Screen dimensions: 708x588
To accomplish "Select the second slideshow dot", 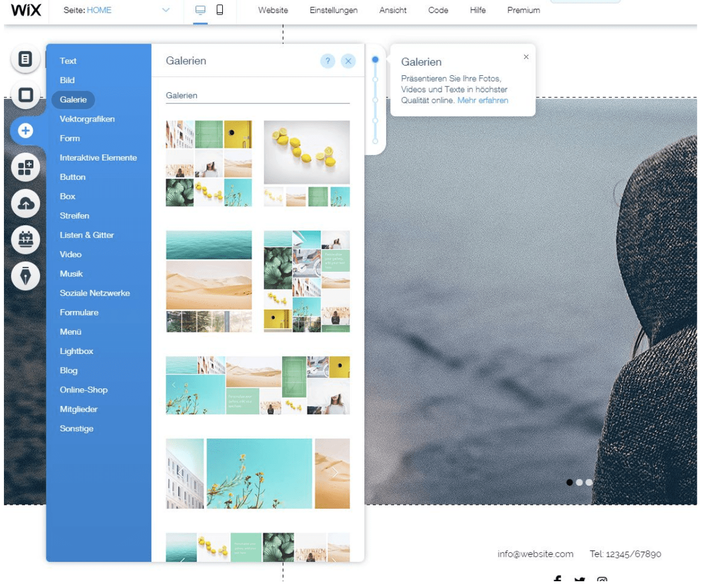I will click(579, 482).
